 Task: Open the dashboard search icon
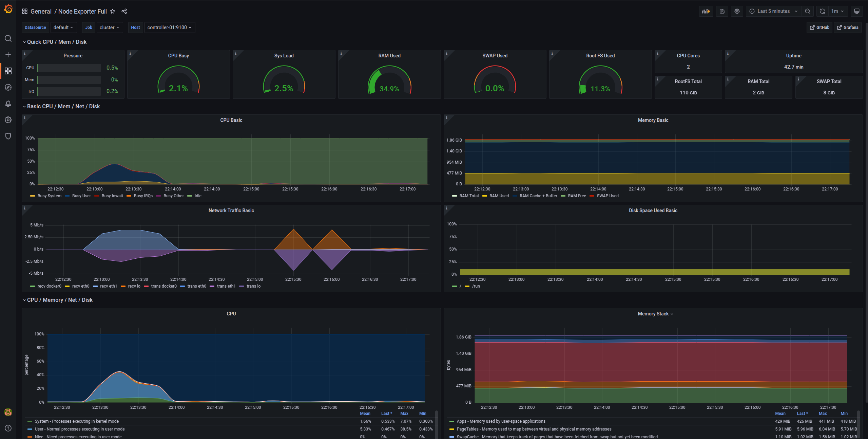click(8, 38)
